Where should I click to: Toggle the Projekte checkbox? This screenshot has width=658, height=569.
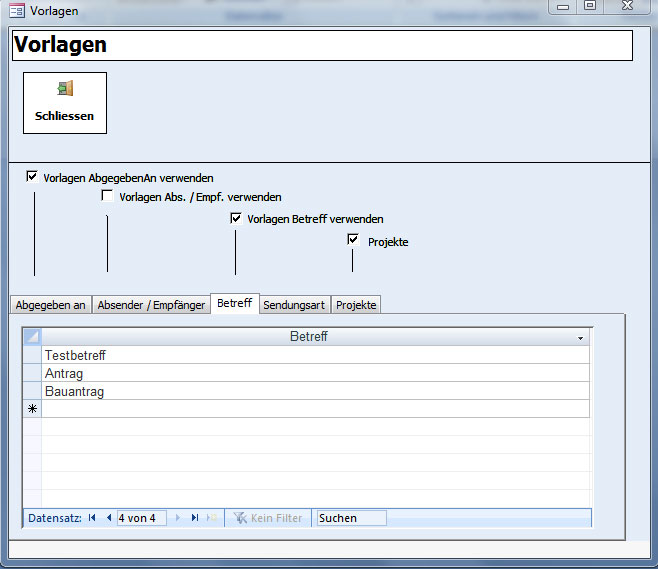[x=353, y=240]
